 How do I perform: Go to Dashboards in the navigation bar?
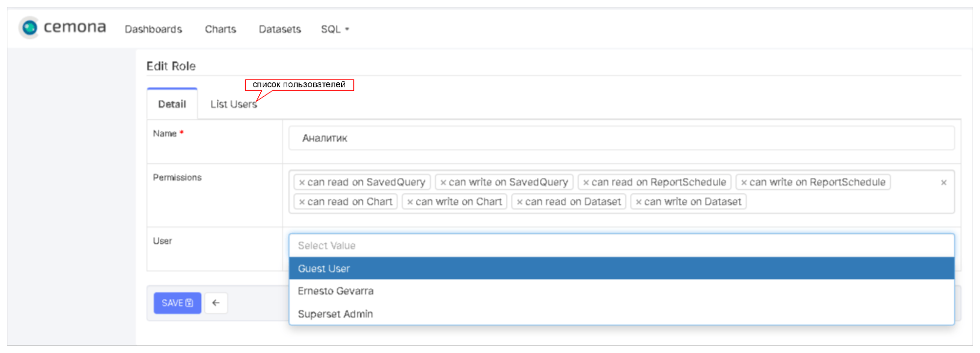point(153,29)
